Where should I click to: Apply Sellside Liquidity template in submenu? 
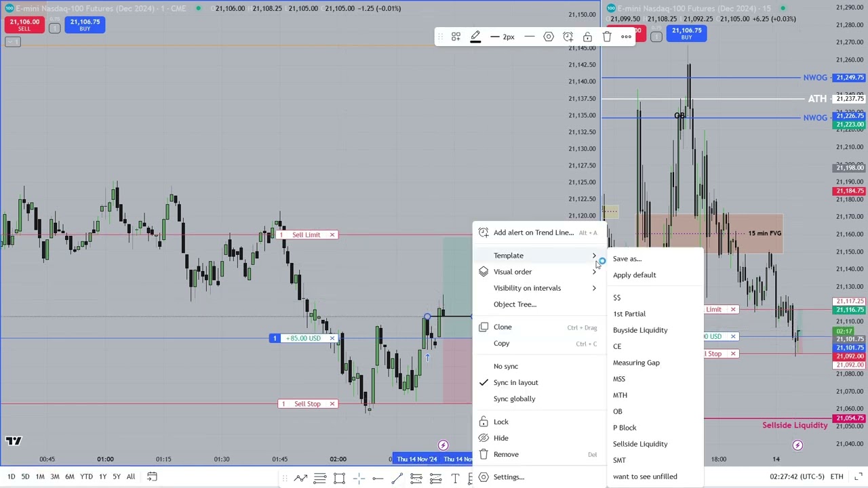point(655,444)
